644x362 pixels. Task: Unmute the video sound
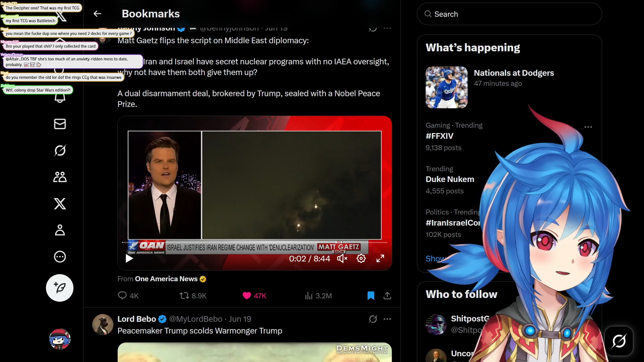coord(342,258)
